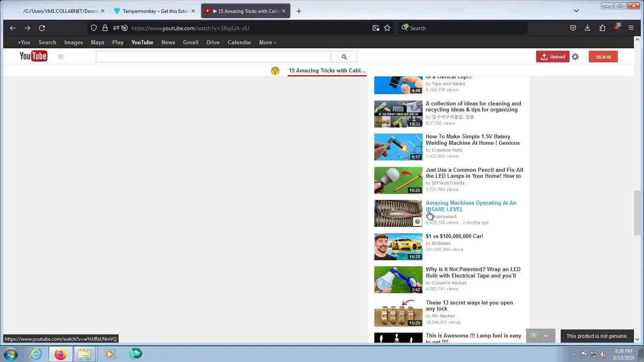Screen dimensions: 644x362
Task: Open the LED Lamps pencil video thumbnail
Action: coord(398,181)
